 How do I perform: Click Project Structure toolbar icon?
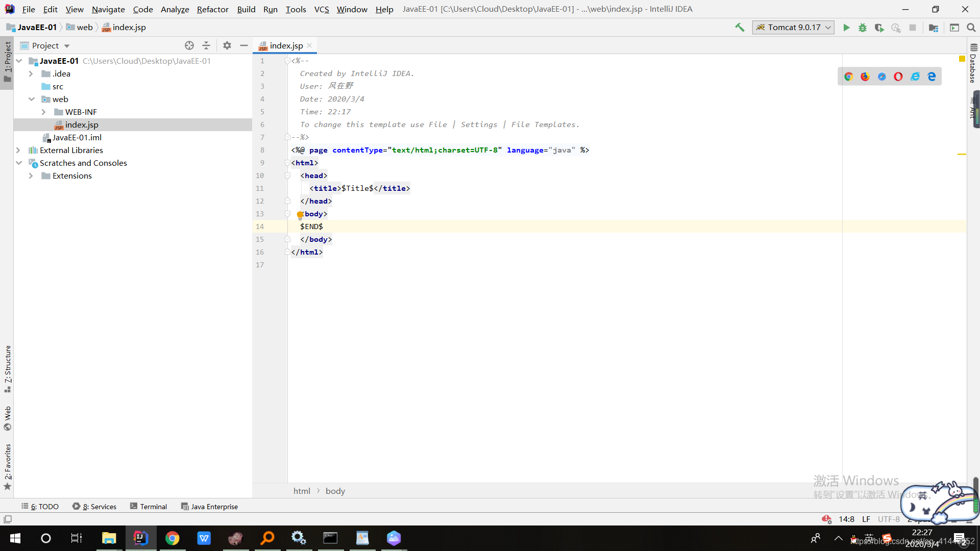934,28
